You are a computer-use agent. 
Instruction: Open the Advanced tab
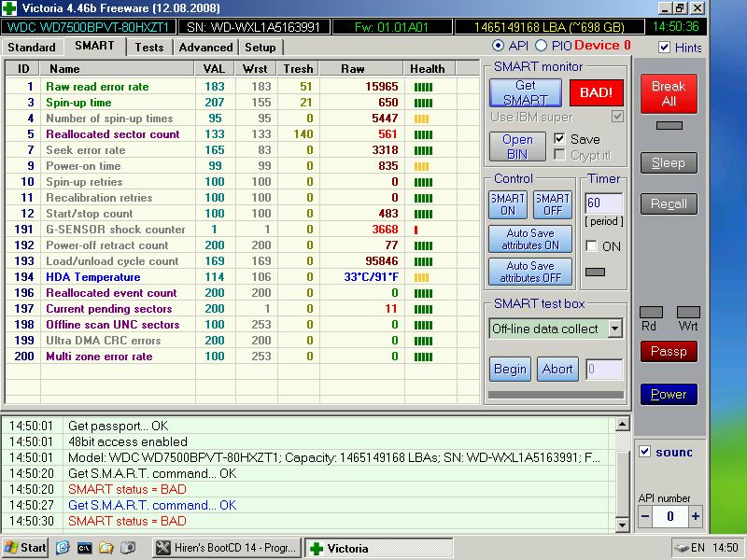(x=205, y=48)
